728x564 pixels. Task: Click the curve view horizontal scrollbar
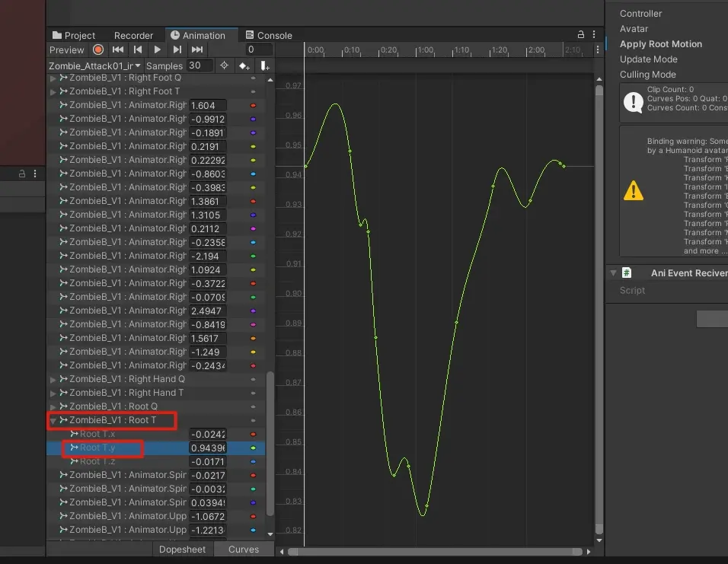click(435, 552)
